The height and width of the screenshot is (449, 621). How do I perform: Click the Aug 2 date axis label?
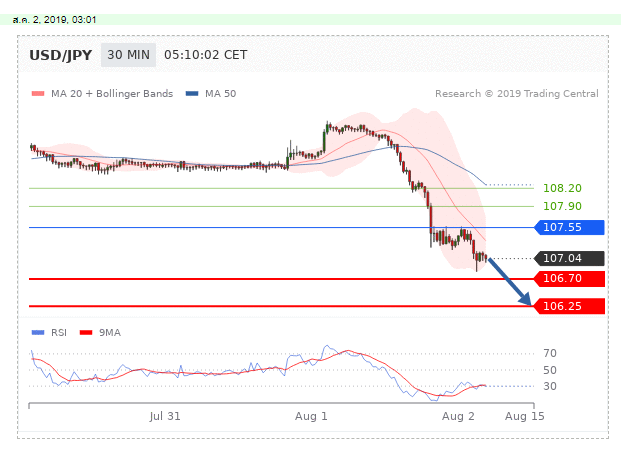458,416
